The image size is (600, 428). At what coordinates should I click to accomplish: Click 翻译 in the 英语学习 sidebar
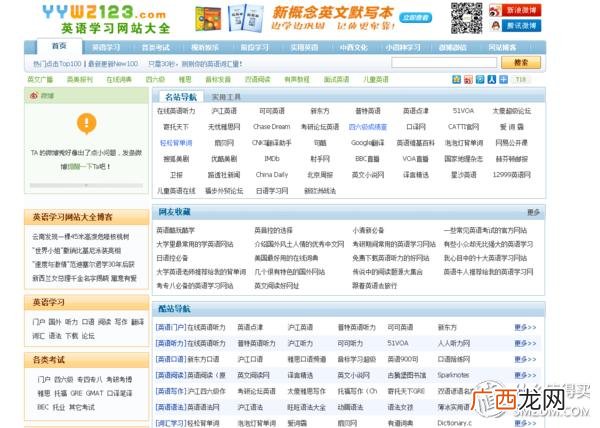coord(137,322)
